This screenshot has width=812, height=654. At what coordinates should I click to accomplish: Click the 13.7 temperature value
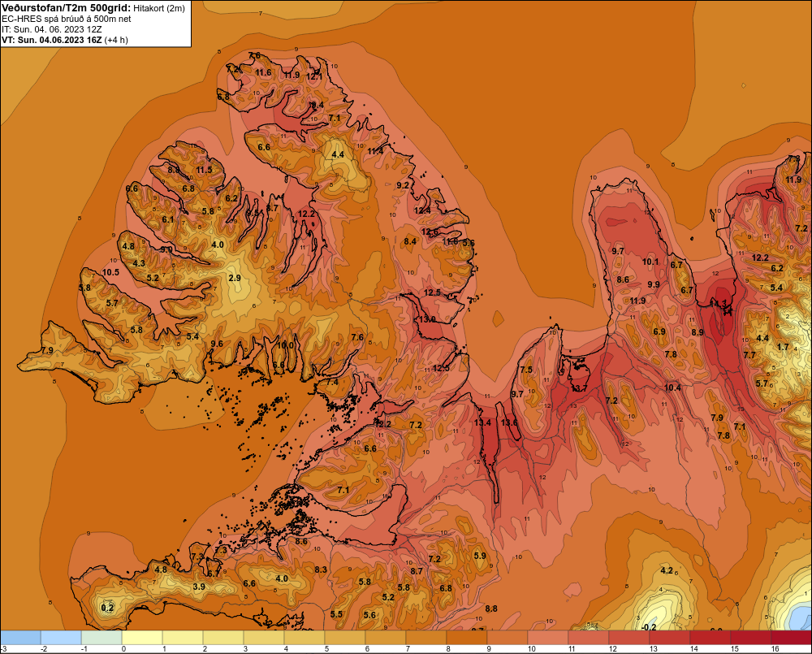point(580,388)
